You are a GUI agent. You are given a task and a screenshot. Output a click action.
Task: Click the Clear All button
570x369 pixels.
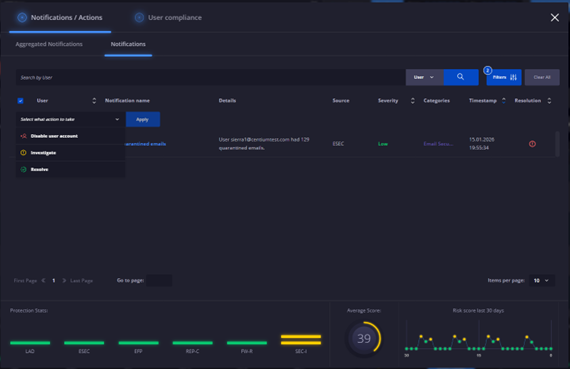[x=542, y=77]
